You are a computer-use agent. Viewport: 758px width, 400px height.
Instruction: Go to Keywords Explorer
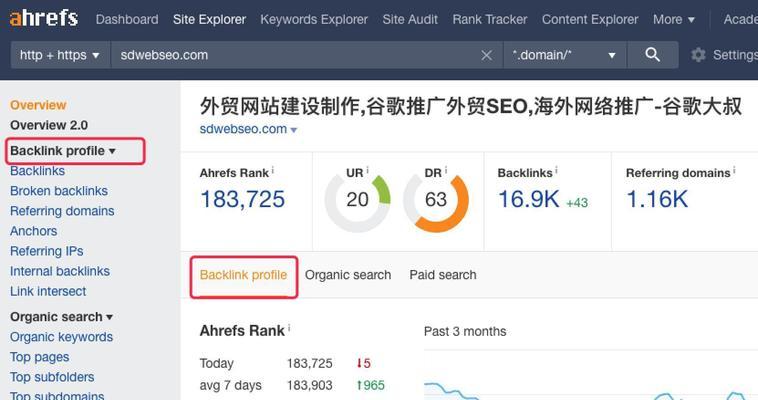[314, 19]
